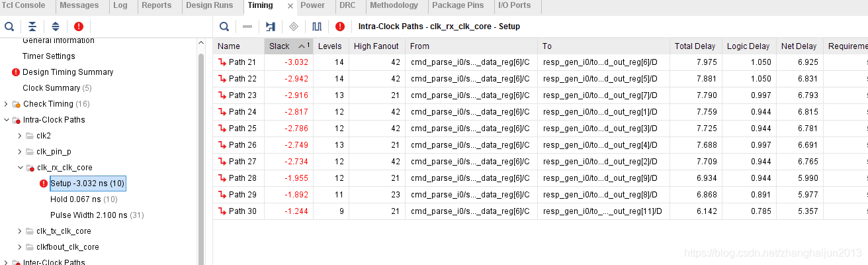Viewport: 868px width, 265px height.
Task: Collapse the clk_rx_clk_core clock group
Action: pyautogui.click(x=20, y=168)
